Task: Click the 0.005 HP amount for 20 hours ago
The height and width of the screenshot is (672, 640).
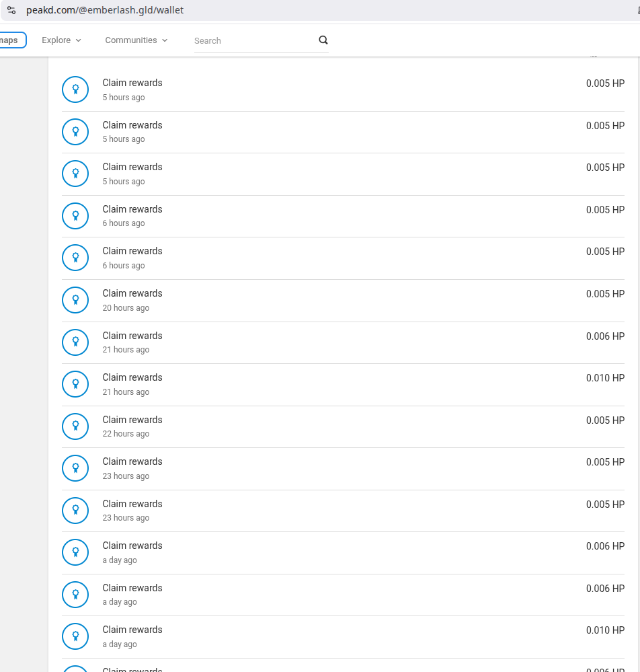Action: [605, 293]
